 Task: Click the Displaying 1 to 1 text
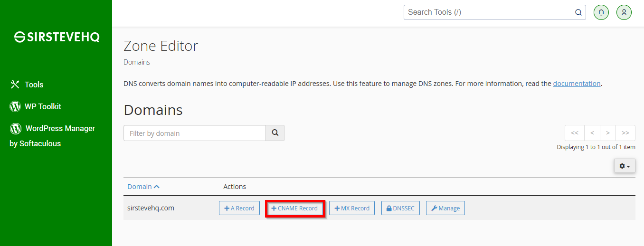596,147
